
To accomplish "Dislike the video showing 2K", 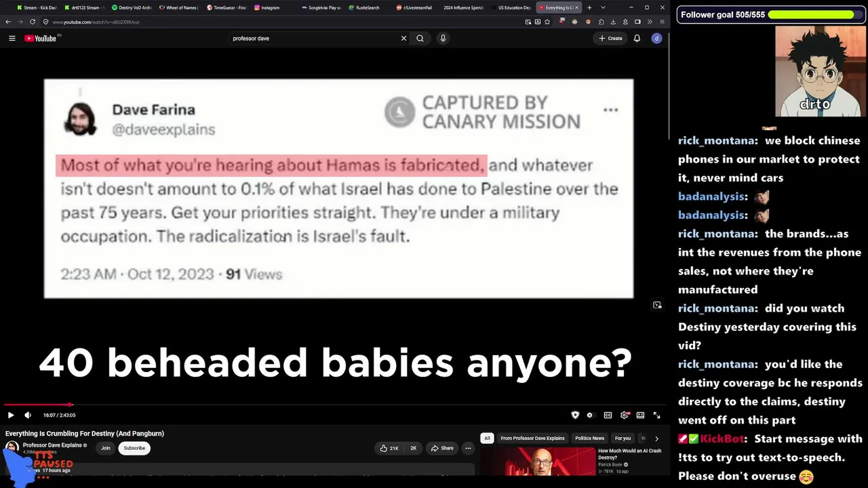I will pos(413,448).
